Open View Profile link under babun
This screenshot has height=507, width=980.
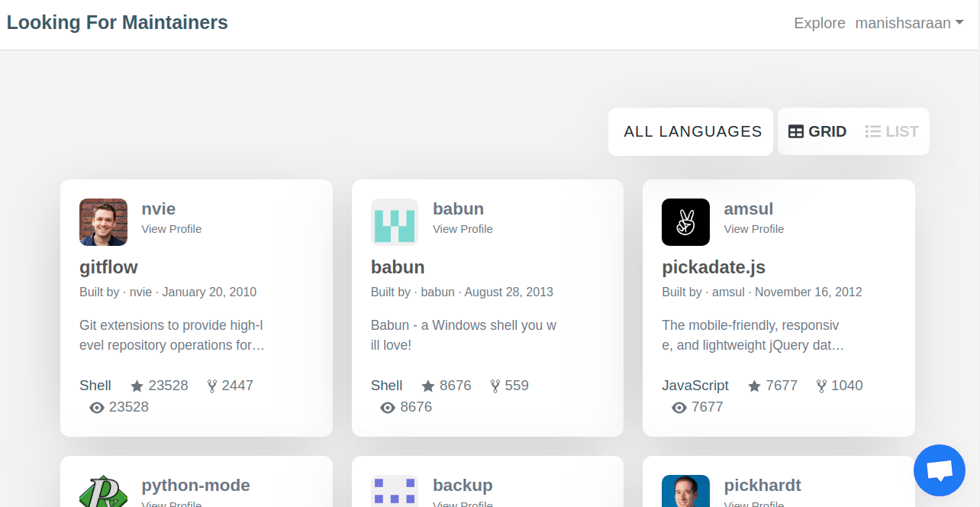click(463, 229)
